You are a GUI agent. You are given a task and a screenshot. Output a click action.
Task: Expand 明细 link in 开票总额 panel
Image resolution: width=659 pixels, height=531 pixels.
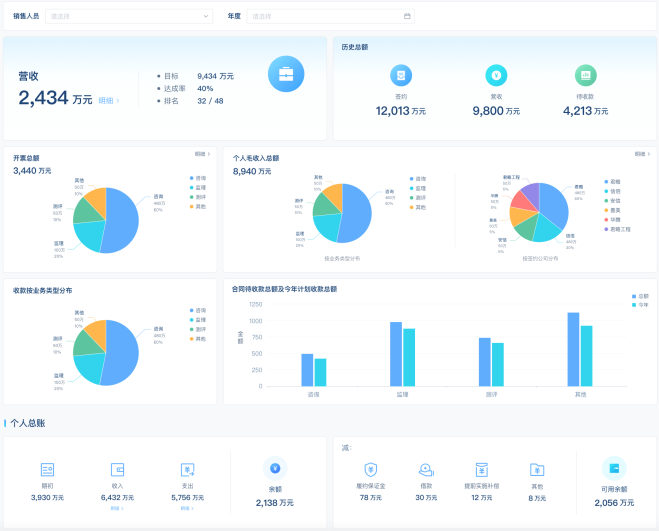pos(201,154)
